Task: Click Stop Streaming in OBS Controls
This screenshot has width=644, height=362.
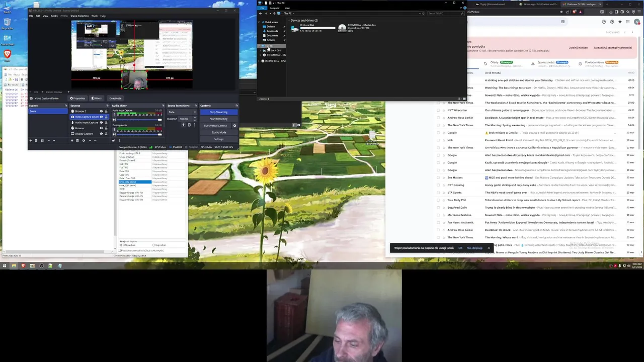Action: tap(218, 112)
